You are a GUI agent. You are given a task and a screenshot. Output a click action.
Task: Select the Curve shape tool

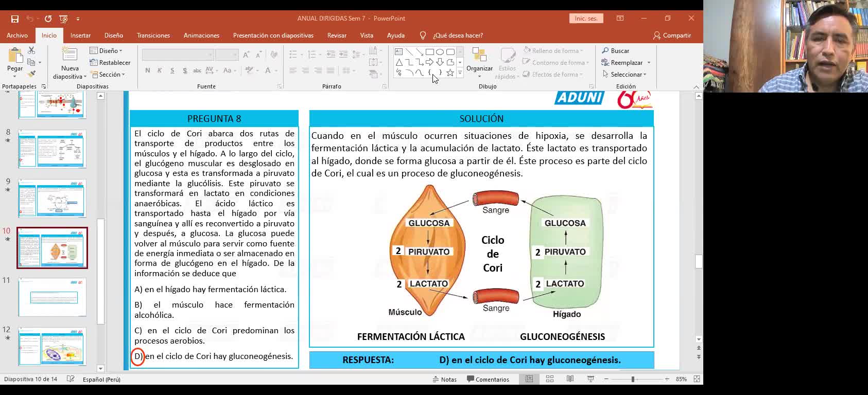(420, 73)
